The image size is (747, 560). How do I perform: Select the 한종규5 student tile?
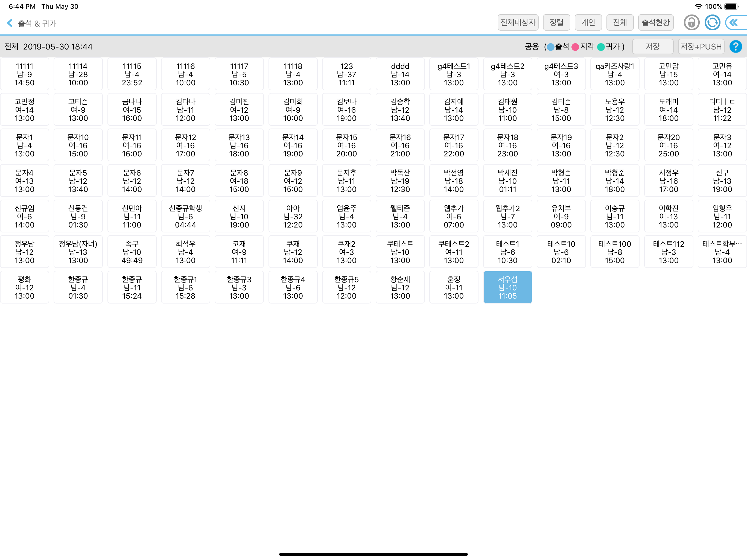click(346, 287)
